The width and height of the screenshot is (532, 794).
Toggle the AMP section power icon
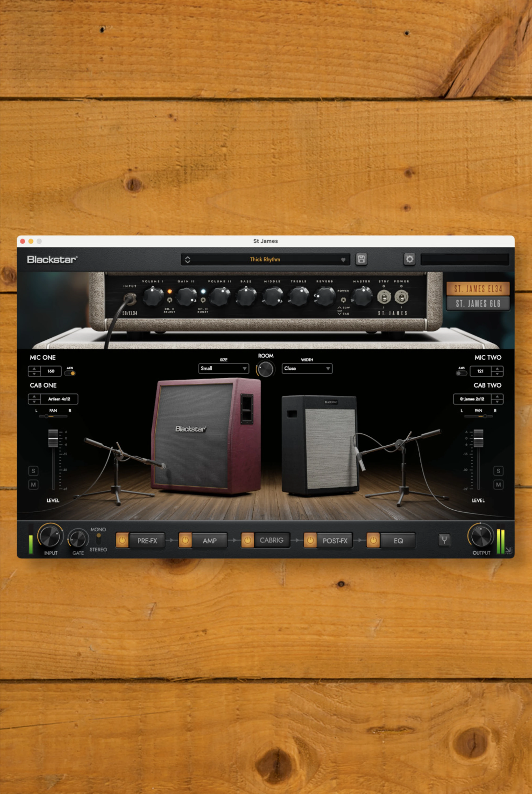[x=185, y=540]
